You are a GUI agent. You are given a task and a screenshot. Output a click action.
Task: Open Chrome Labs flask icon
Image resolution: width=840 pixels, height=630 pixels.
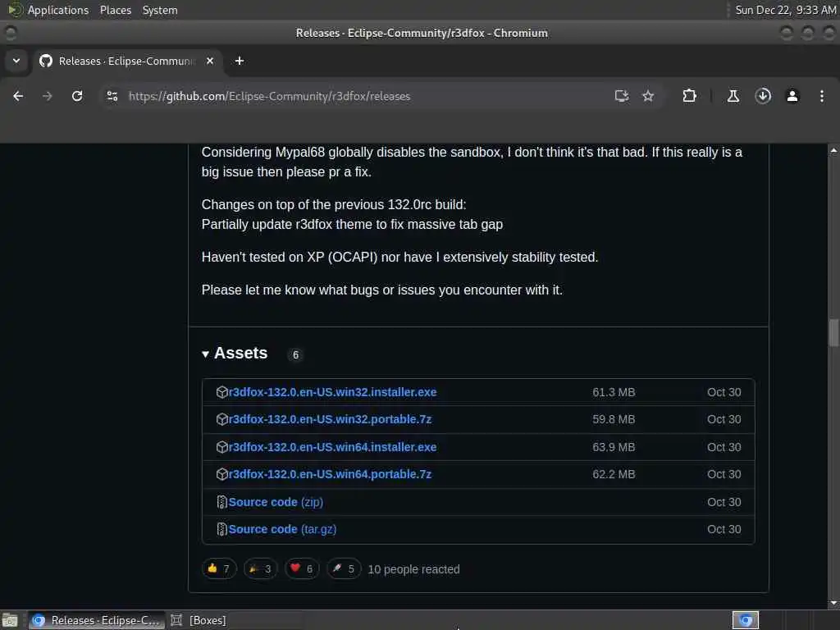(733, 96)
